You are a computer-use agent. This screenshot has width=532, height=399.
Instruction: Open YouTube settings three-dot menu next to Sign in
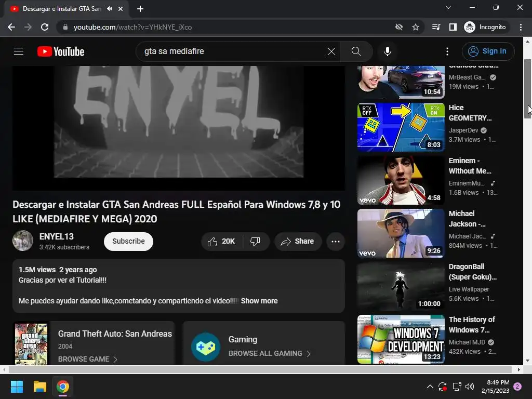point(447,51)
